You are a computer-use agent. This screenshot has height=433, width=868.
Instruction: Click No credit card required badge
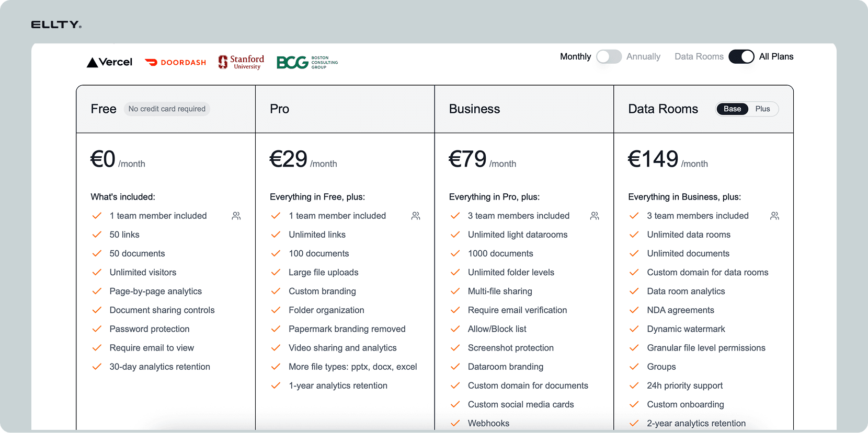coord(167,109)
